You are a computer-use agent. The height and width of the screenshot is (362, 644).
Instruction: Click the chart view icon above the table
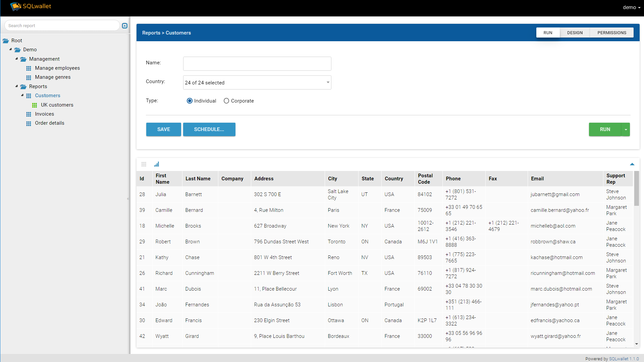coord(157,164)
